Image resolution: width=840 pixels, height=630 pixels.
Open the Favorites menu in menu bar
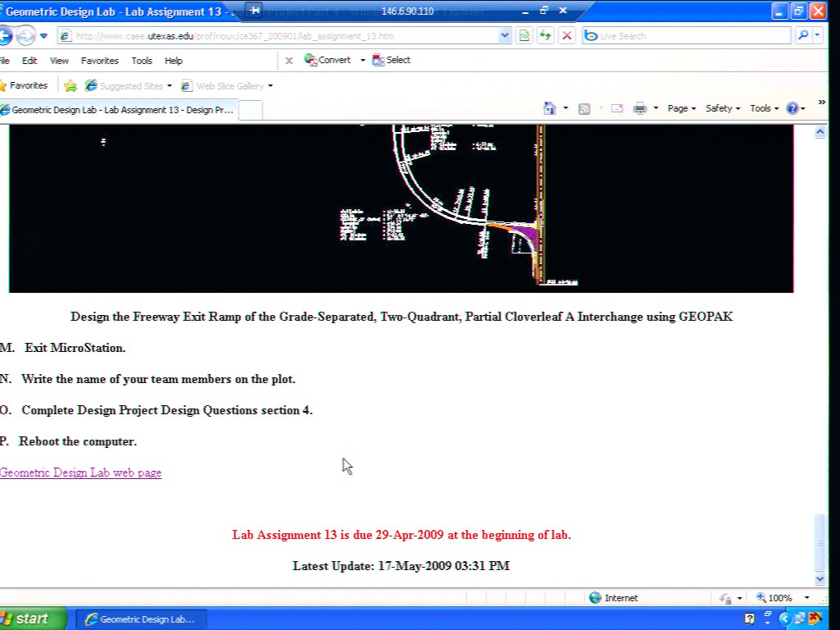(99, 61)
